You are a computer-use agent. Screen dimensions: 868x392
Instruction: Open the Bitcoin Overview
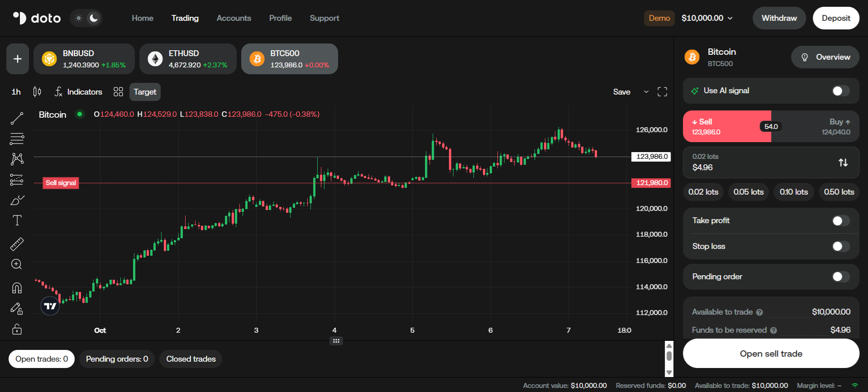coord(825,57)
